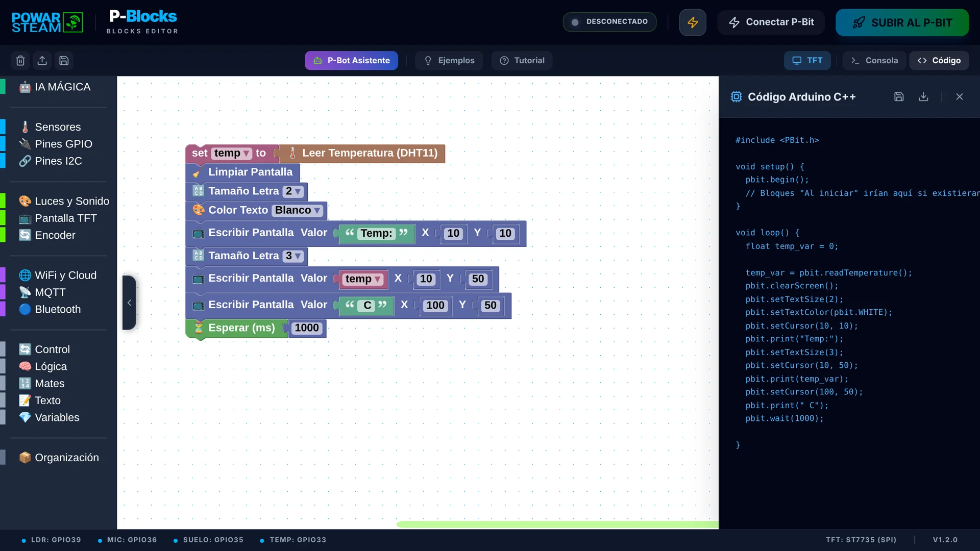Click the save disk icon in the toolbar
The width and height of the screenshot is (980, 551).
coord(64,61)
